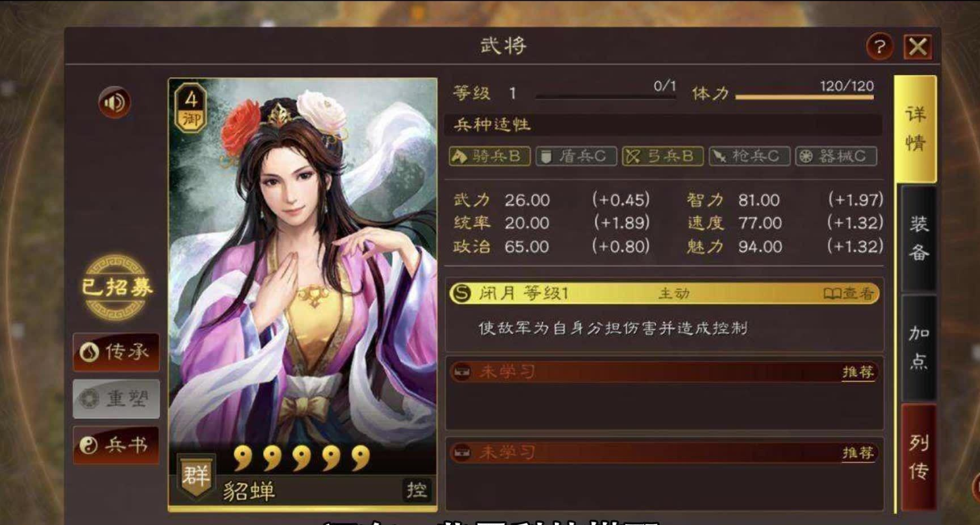Click the 已招募 recruited seal
The width and height of the screenshot is (980, 525).
coord(117,288)
